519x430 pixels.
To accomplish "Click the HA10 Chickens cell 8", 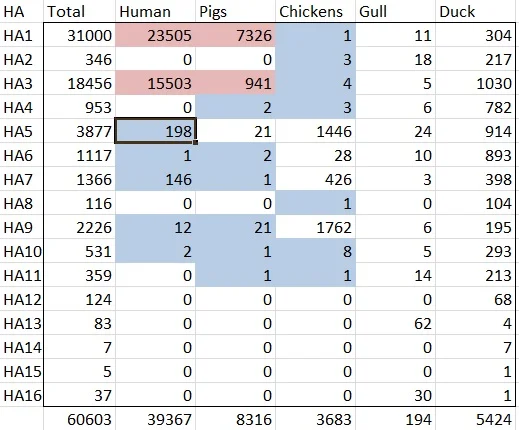I will pyautogui.click(x=315, y=251).
